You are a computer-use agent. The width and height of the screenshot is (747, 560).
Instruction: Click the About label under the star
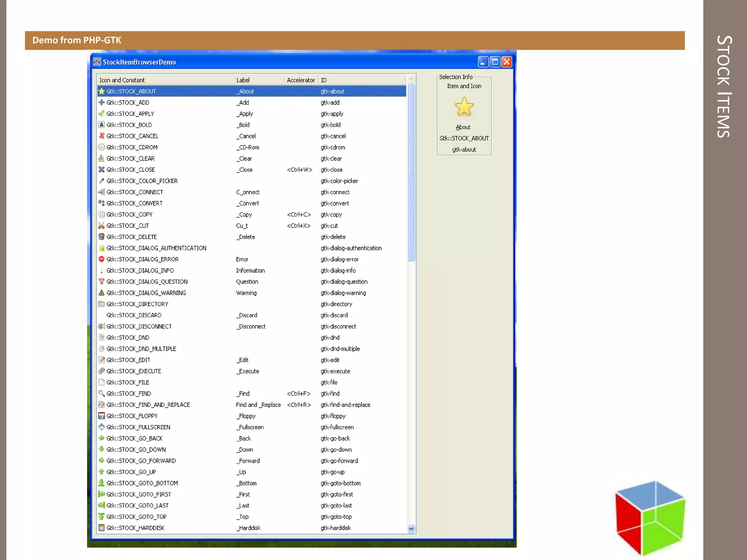pyautogui.click(x=463, y=127)
